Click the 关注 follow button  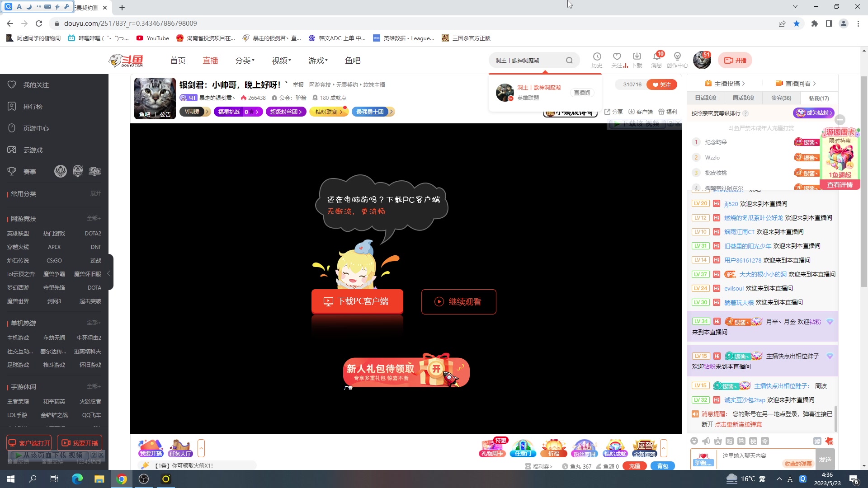[x=661, y=84]
